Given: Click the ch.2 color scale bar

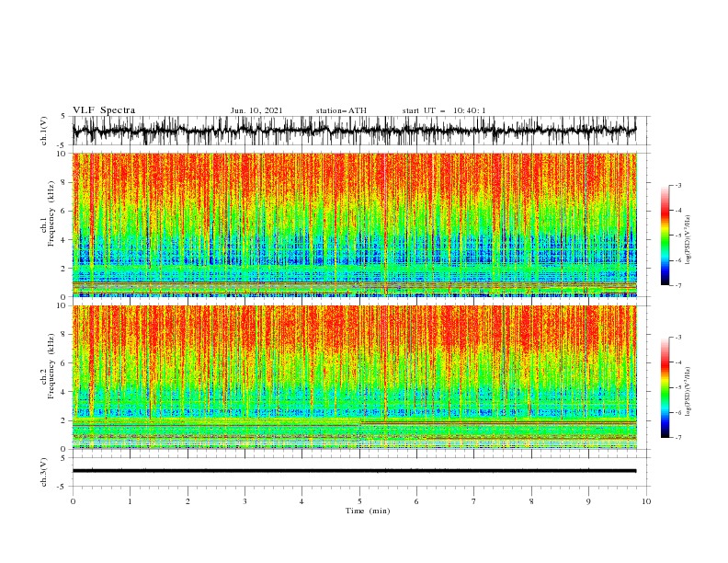Looking at the screenshot, I should pos(665,387).
